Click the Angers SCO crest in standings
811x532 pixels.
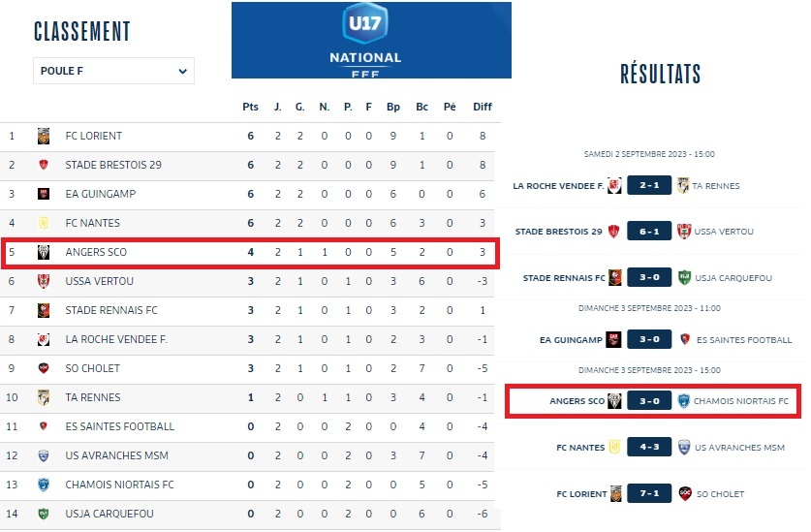click(44, 253)
